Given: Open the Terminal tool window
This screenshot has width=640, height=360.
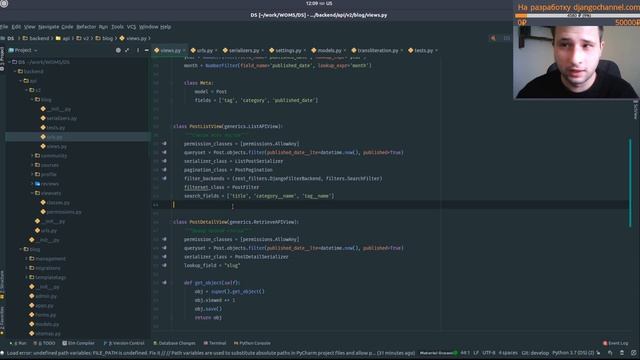Looking at the screenshot, I should [x=215, y=343].
